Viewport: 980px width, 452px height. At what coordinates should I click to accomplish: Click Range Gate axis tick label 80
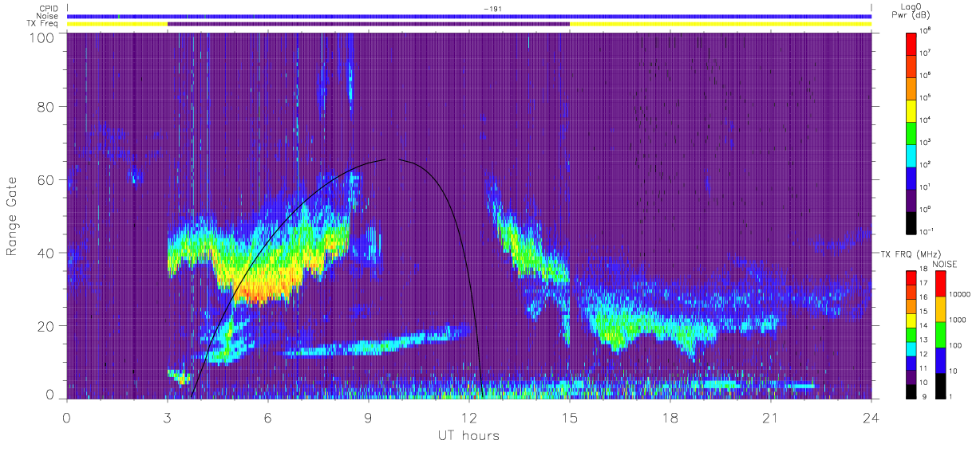[x=45, y=108]
